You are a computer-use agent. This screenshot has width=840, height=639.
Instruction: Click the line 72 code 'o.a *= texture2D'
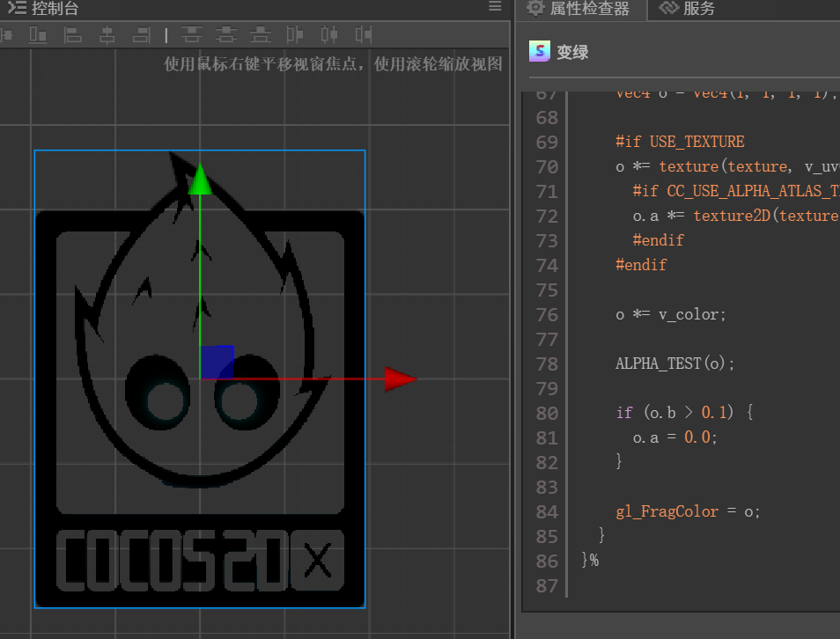[x=736, y=216]
